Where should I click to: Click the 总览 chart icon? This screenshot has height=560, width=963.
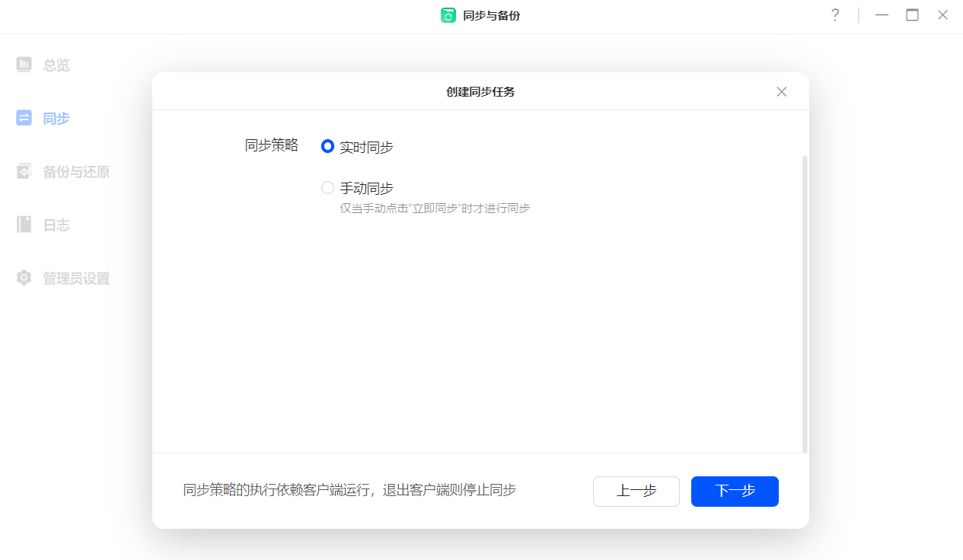(x=24, y=64)
